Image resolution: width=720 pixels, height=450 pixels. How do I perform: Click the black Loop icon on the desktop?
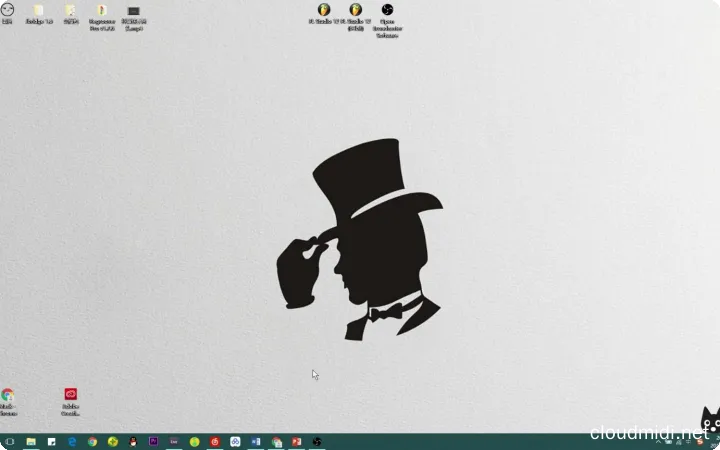point(133,11)
